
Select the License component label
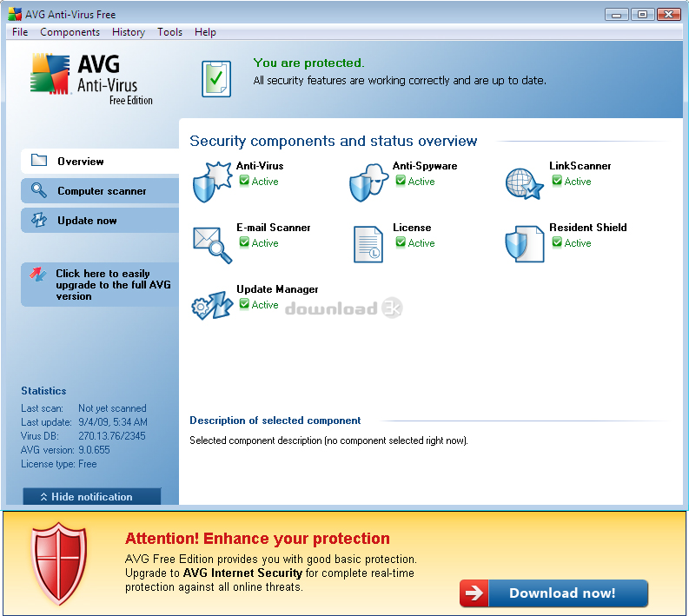(412, 227)
